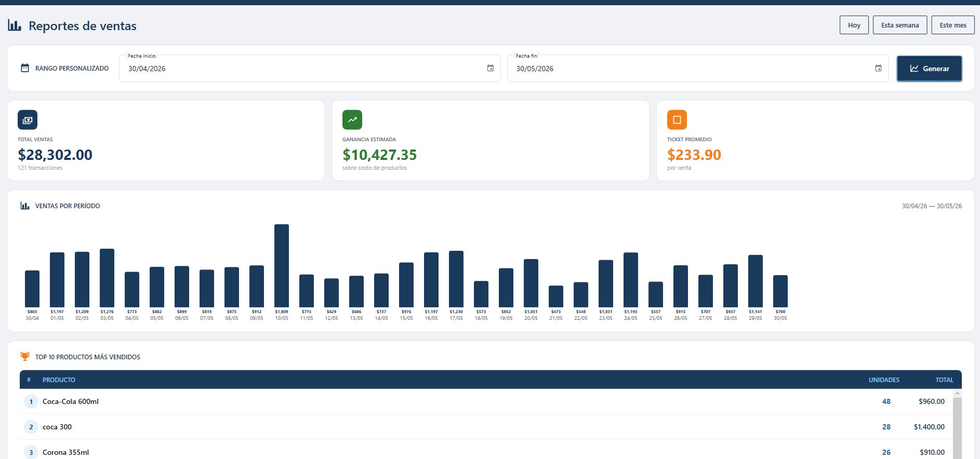Click the calendar icon next to Rango Personalizado
Viewport: 980px width, 459px height.
coord(25,68)
